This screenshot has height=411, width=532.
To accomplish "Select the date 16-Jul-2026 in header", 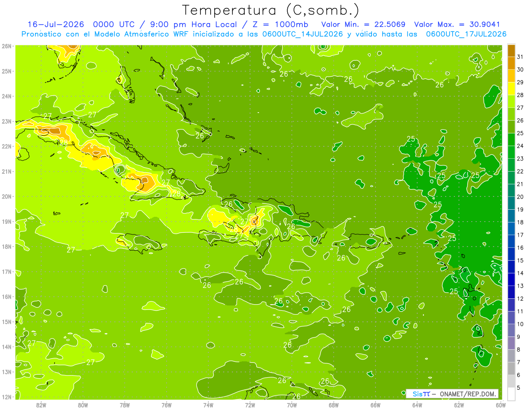I will [x=55, y=24].
